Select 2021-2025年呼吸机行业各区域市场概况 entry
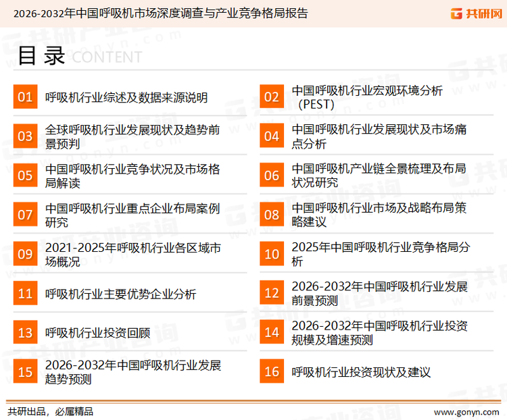 coord(133,255)
